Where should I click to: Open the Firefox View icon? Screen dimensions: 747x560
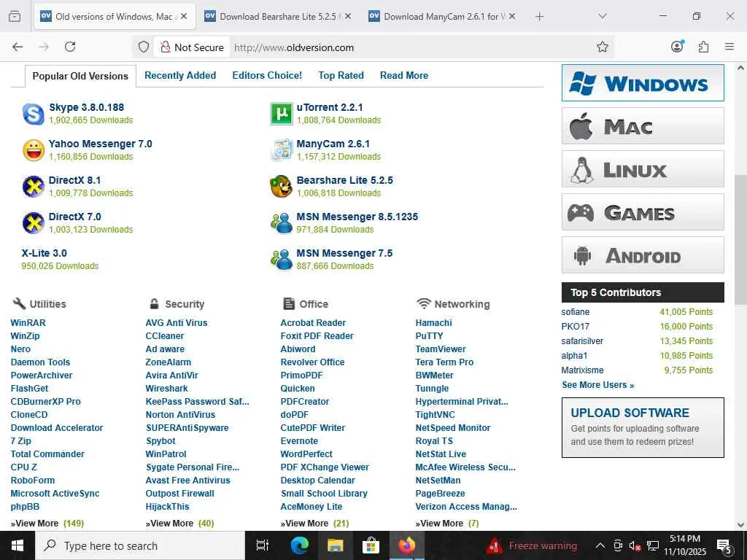tap(15, 17)
